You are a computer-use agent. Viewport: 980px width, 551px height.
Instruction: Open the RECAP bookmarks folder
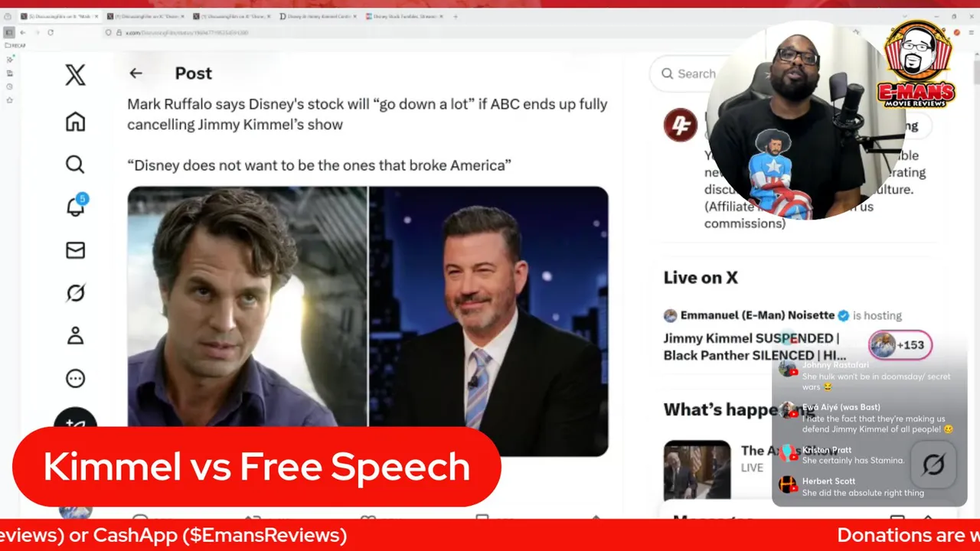(x=15, y=45)
